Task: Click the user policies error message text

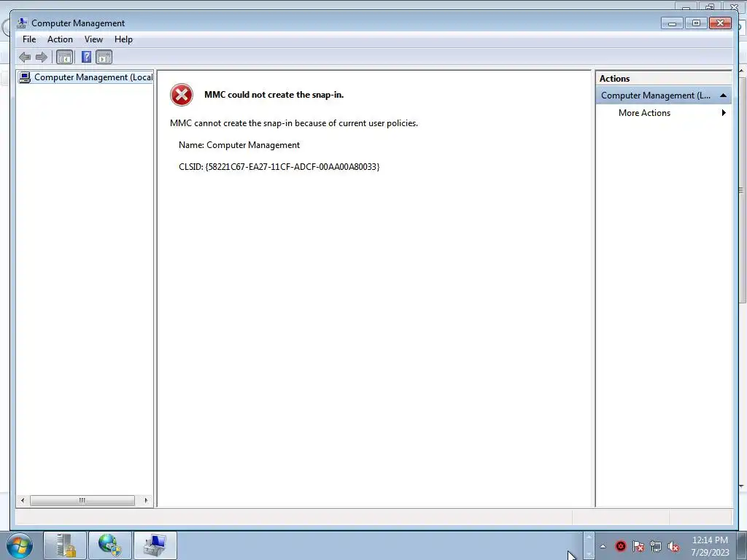Action: (294, 123)
